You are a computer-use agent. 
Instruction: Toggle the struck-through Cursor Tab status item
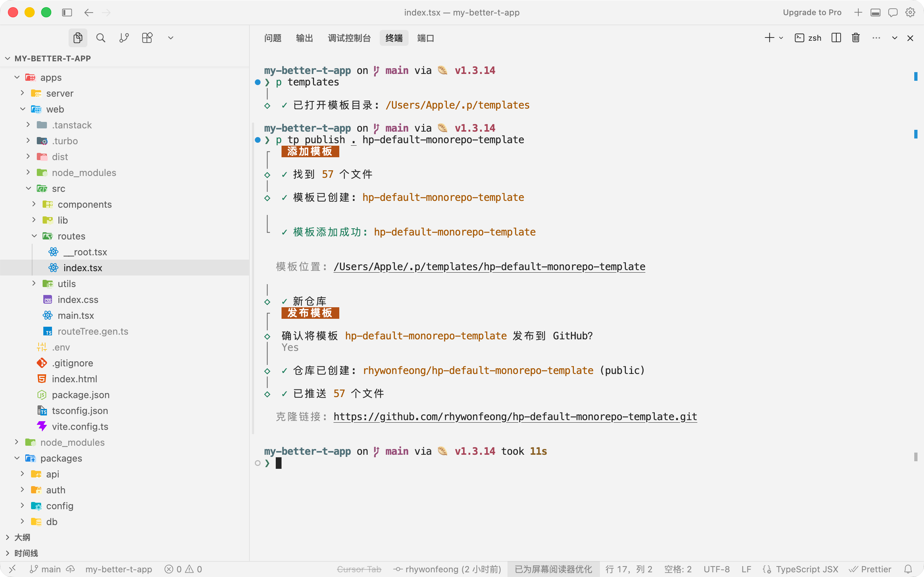pos(359,569)
